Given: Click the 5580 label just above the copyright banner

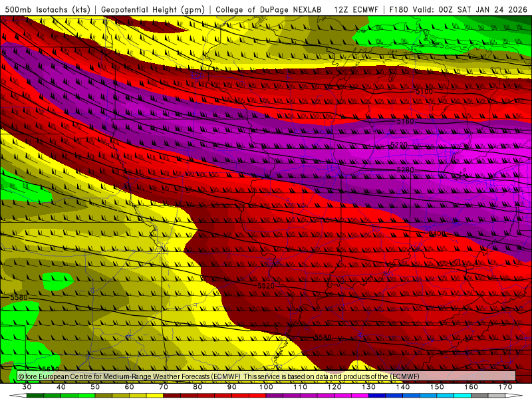Looking at the screenshot, I should [x=323, y=337].
